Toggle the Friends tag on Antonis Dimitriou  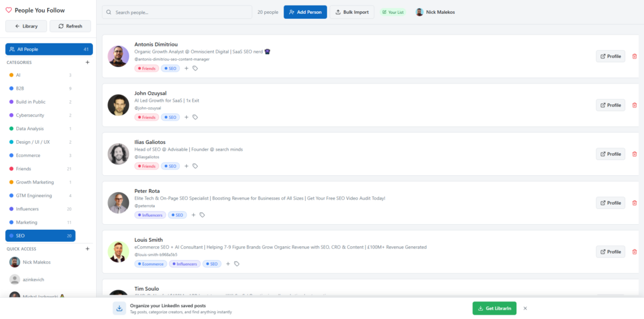pyautogui.click(x=147, y=68)
